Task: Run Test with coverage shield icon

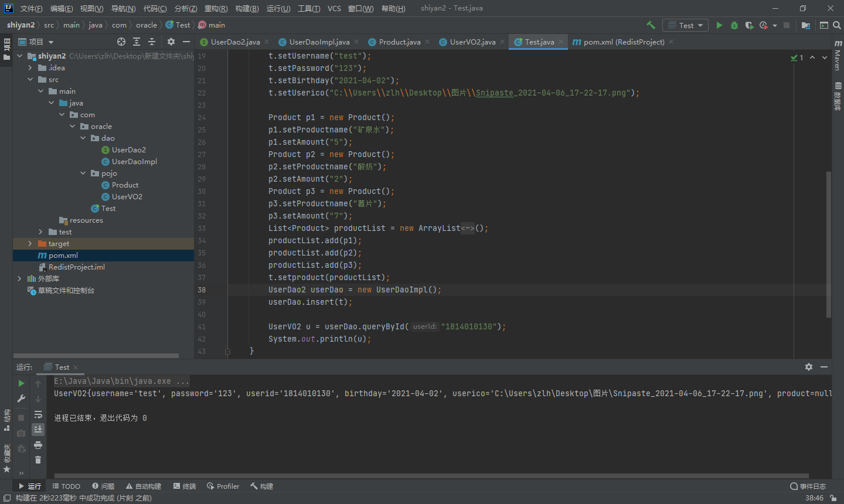Action: (749, 25)
